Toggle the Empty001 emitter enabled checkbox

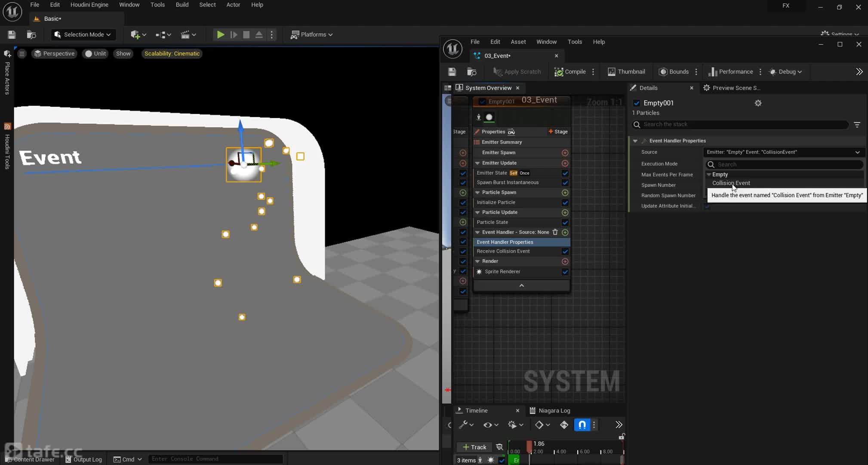click(482, 102)
